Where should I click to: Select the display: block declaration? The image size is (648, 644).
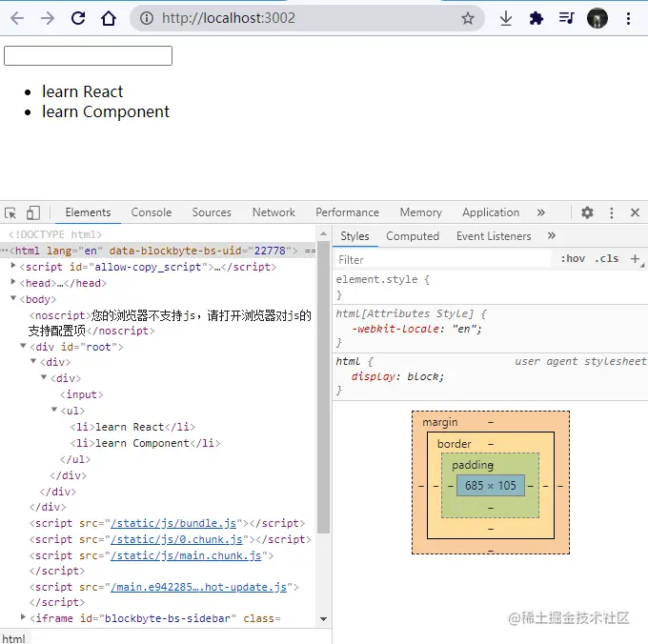pos(397,376)
